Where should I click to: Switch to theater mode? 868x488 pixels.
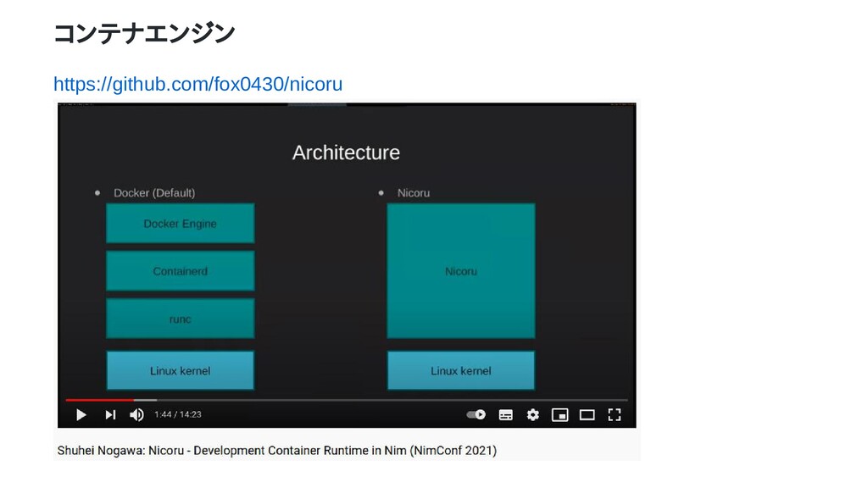[x=587, y=415]
